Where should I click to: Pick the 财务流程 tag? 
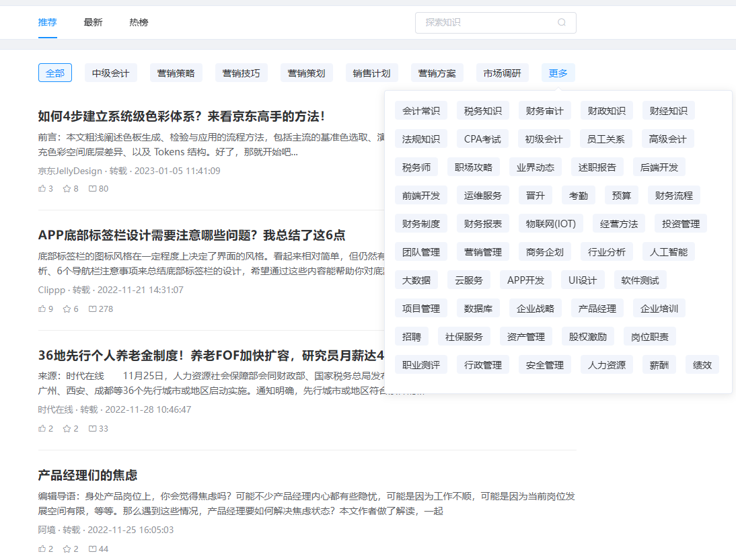pyautogui.click(x=674, y=195)
